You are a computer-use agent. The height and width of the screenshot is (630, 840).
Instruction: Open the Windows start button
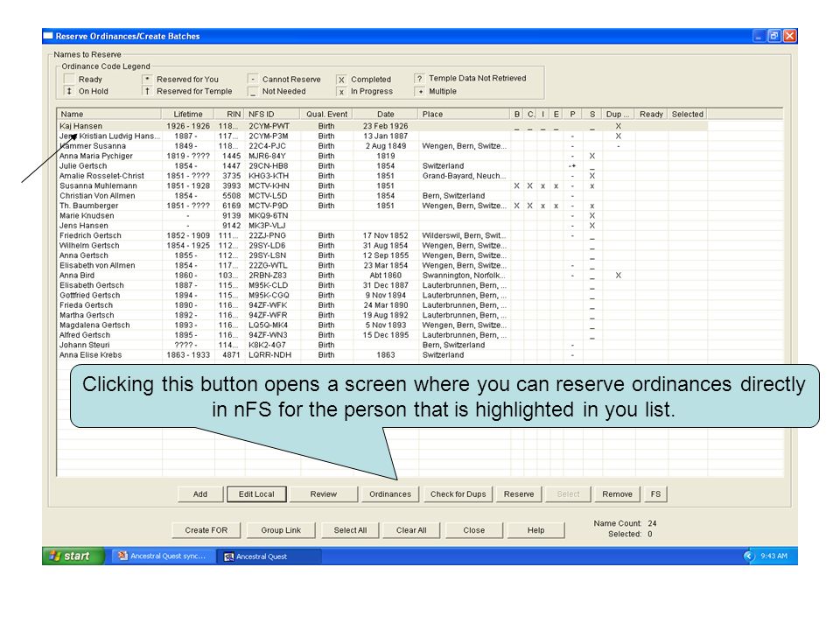coord(73,556)
